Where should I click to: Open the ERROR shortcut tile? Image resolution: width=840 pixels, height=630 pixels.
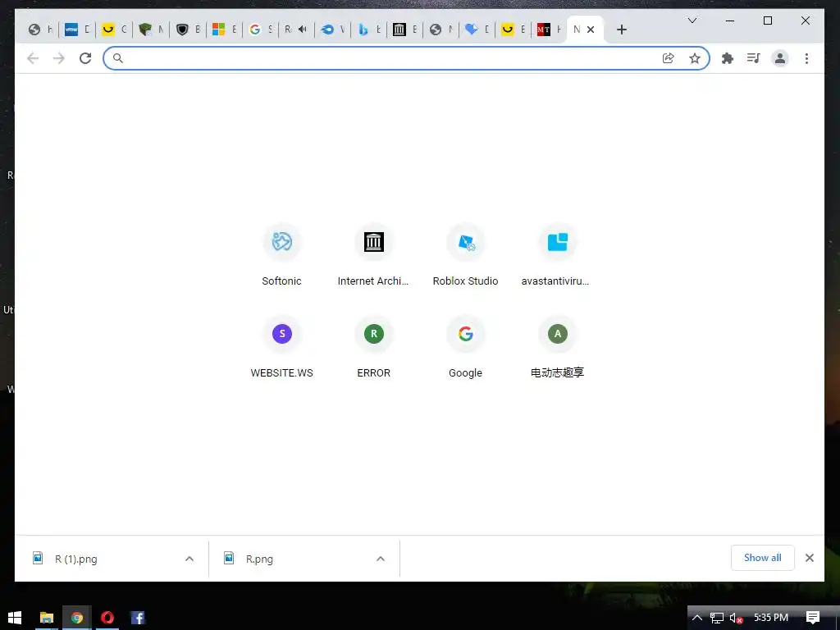[x=373, y=347]
